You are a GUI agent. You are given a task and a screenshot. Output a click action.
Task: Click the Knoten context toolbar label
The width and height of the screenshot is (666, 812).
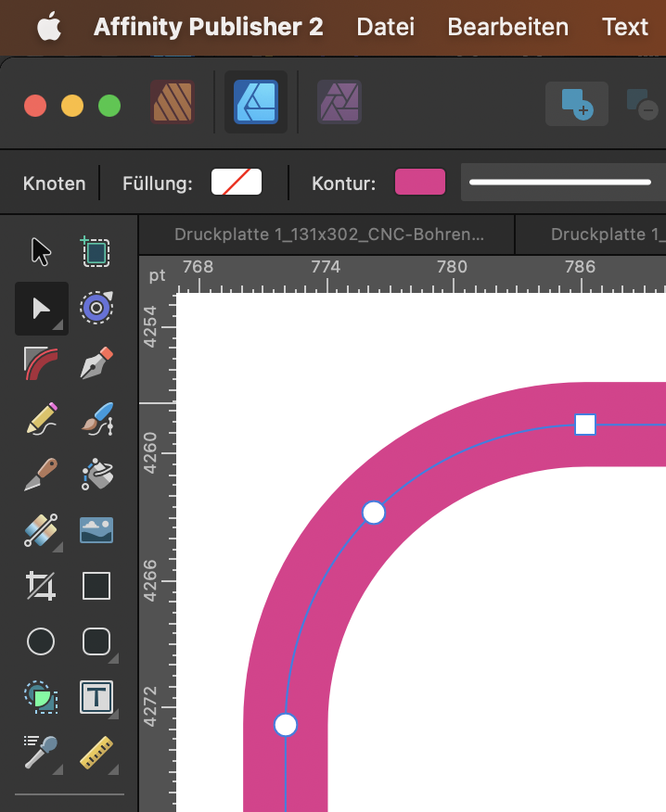54,184
